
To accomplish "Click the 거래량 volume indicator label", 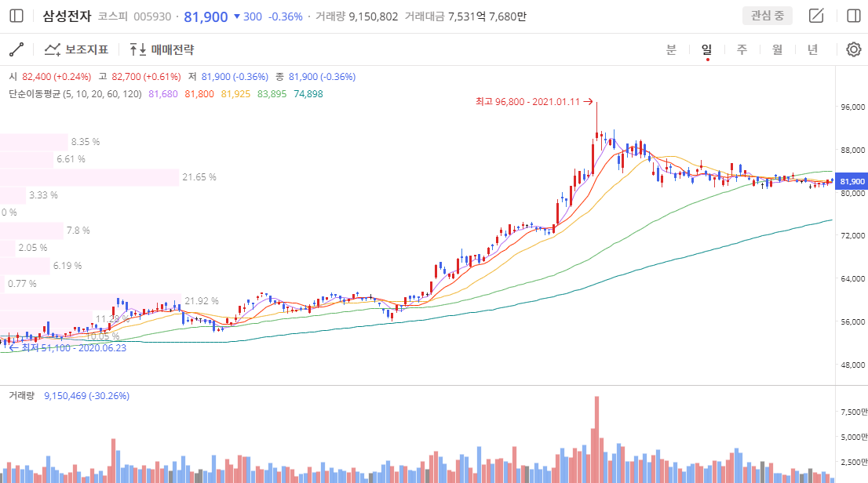I will point(23,396).
